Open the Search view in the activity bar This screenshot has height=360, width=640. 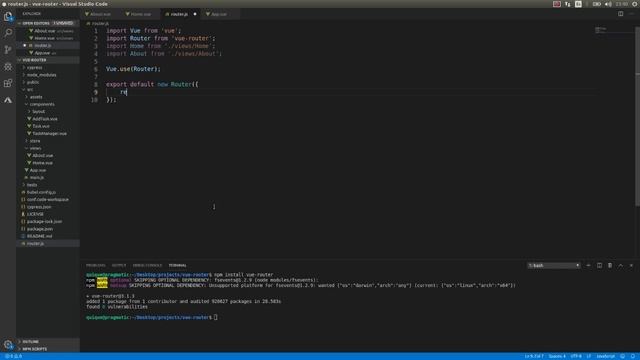click(8, 33)
